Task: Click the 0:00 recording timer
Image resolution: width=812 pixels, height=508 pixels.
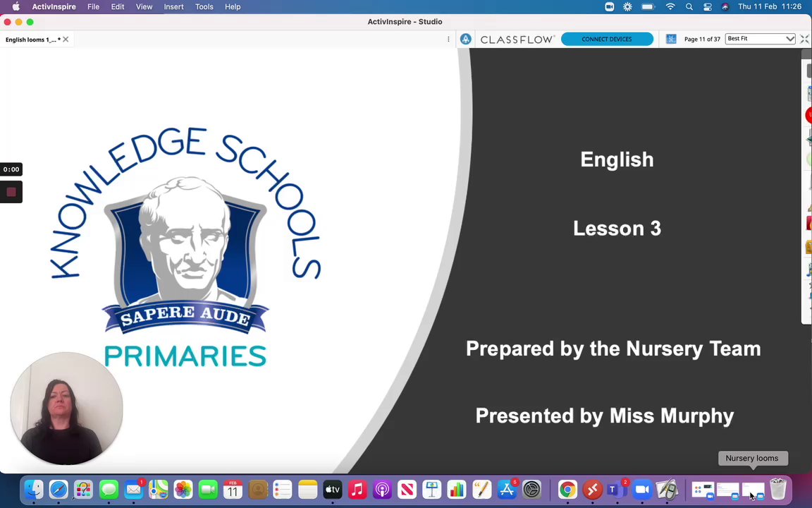Action: 11,169
